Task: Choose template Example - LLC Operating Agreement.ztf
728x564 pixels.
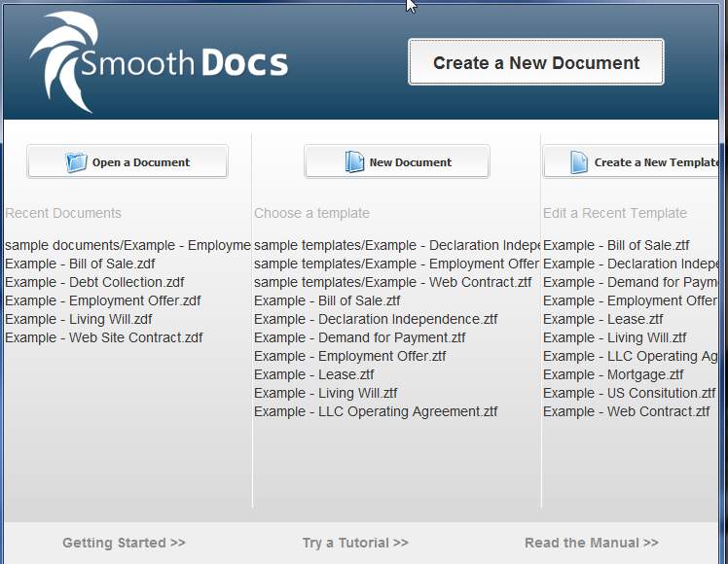Action: (x=376, y=412)
